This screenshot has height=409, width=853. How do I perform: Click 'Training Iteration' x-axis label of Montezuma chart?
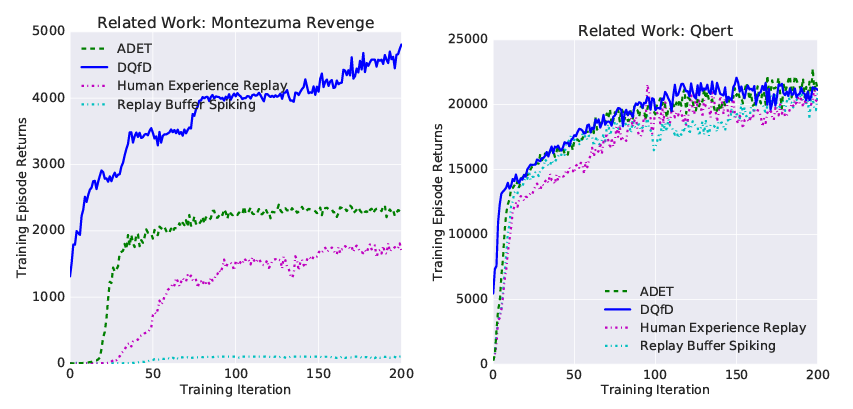pyautogui.click(x=235, y=390)
